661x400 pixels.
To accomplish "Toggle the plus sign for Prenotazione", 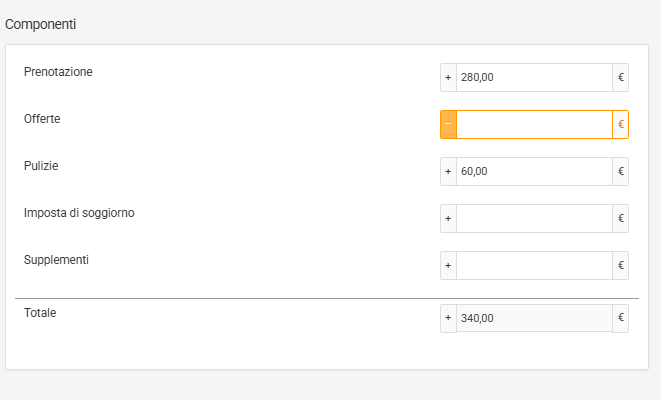I will 448,78.
